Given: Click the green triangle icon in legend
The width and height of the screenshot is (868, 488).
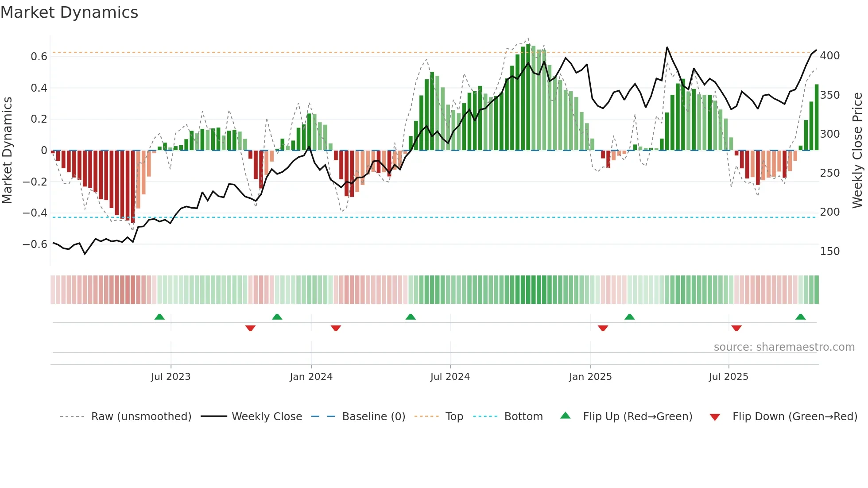Looking at the screenshot, I should click(566, 415).
